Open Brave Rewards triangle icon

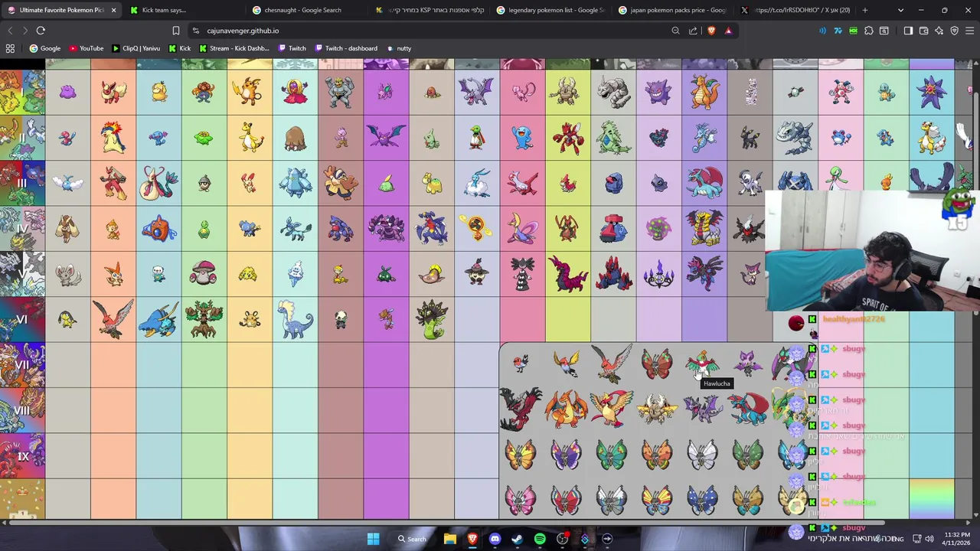[x=728, y=31]
